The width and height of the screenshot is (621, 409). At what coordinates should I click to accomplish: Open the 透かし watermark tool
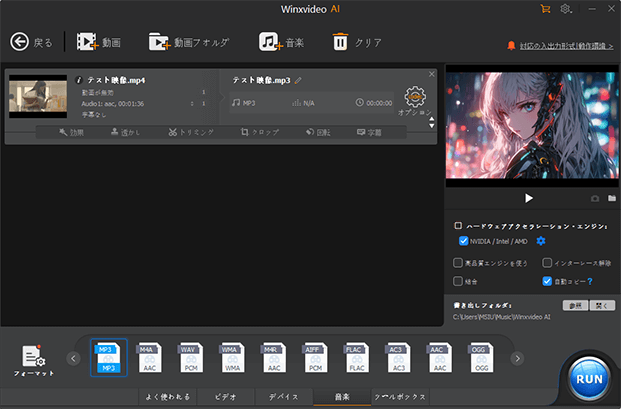coord(125,132)
